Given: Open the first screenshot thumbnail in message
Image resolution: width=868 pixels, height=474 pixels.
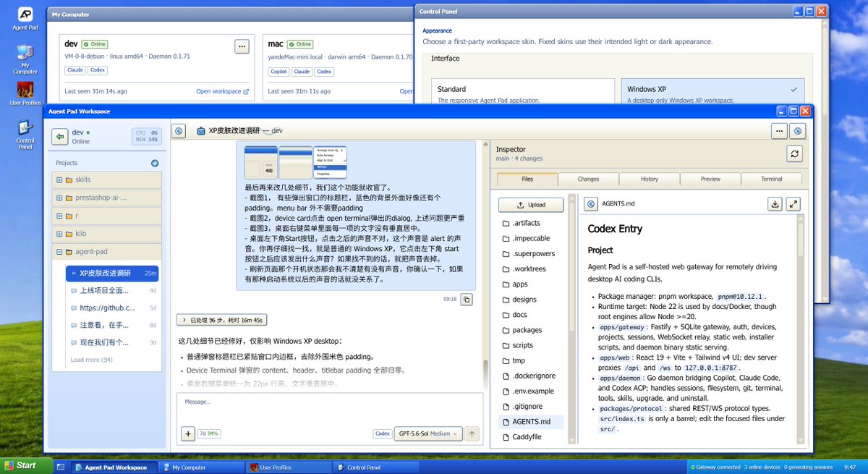Looking at the screenshot, I should [x=260, y=162].
